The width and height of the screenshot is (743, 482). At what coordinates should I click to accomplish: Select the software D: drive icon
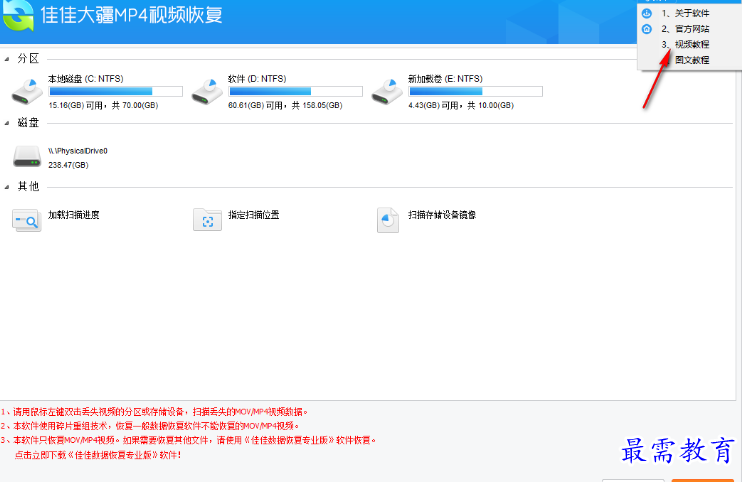pyautogui.click(x=207, y=92)
